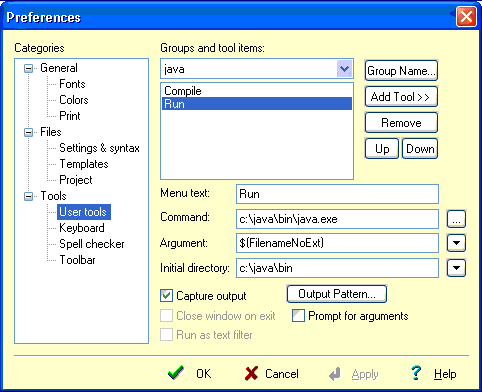
Task: Open the Initial directory arrow button
Action: [x=456, y=268]
